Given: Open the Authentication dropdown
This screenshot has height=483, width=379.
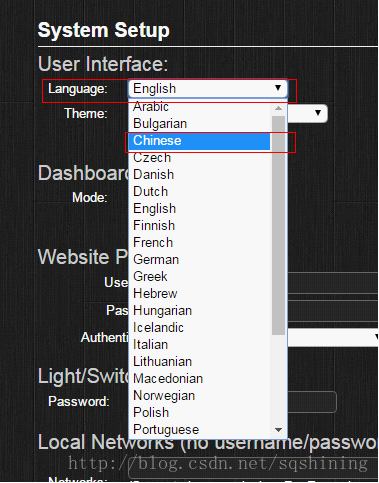Looking at the screenshot, I should click(333, 337).
